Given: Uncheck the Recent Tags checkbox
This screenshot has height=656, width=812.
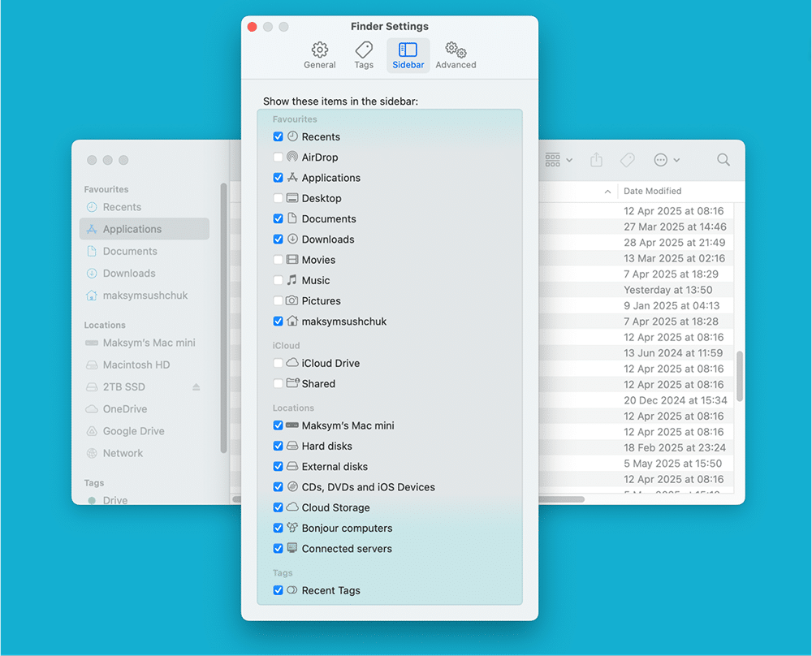Looking at the screenshot, I should click(x=278, y=590).
